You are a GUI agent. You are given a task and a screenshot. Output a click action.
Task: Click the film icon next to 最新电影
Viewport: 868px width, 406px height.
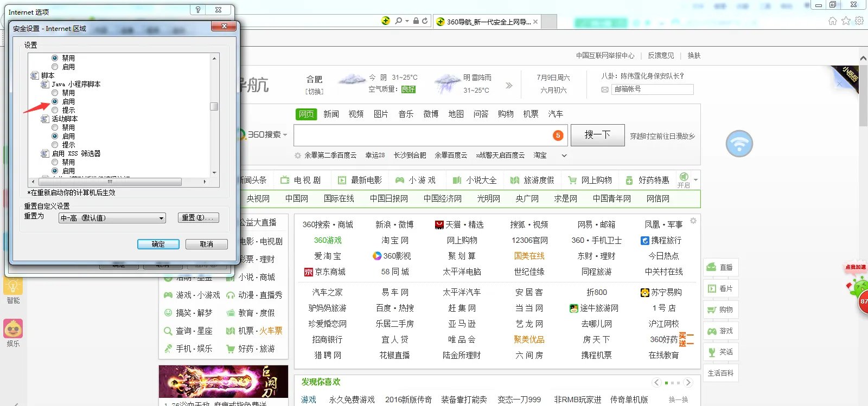342,180
